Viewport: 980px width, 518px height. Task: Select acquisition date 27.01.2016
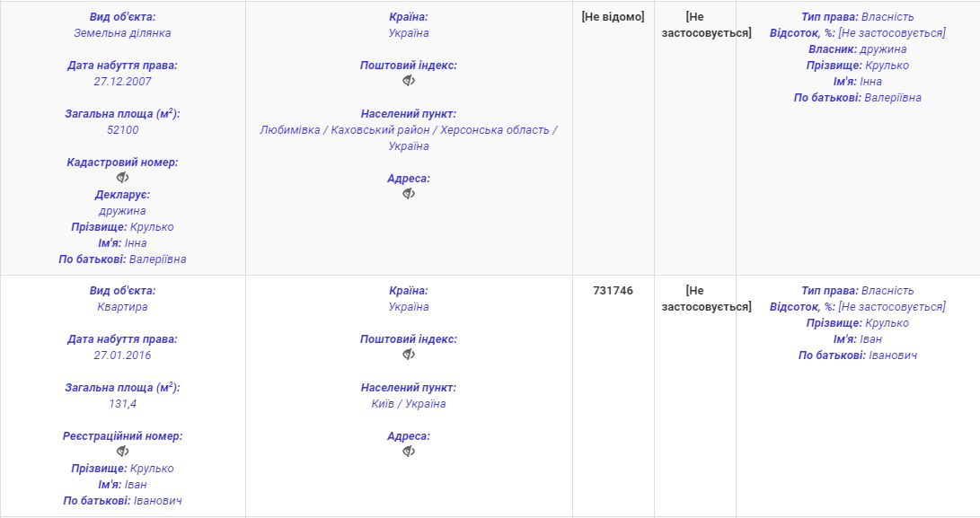(122, 356)
